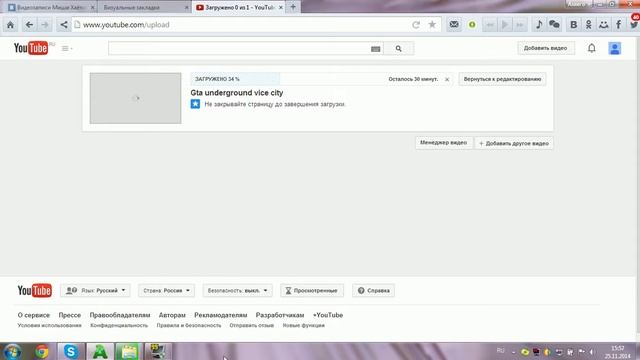Open 'Прессе' footer link
This screenshot has width=640, height=360.
(69, 315)
